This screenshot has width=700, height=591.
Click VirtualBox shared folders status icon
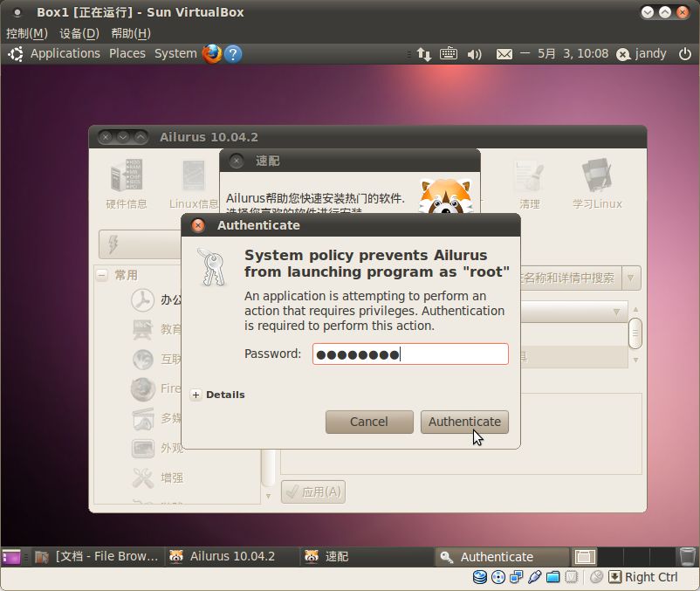point(552,577)
